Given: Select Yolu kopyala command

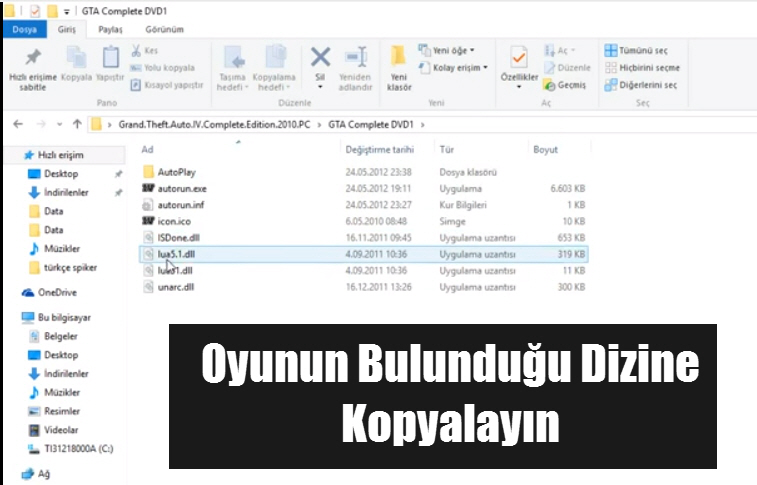Looking at the screenshot, I should 163,68.
